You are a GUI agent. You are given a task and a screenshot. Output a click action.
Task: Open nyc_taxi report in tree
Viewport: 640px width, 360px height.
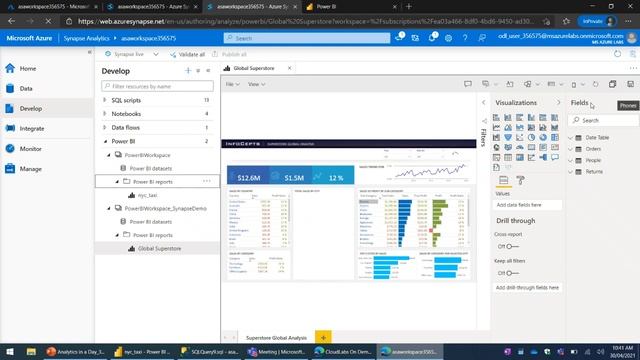[147, 195]
